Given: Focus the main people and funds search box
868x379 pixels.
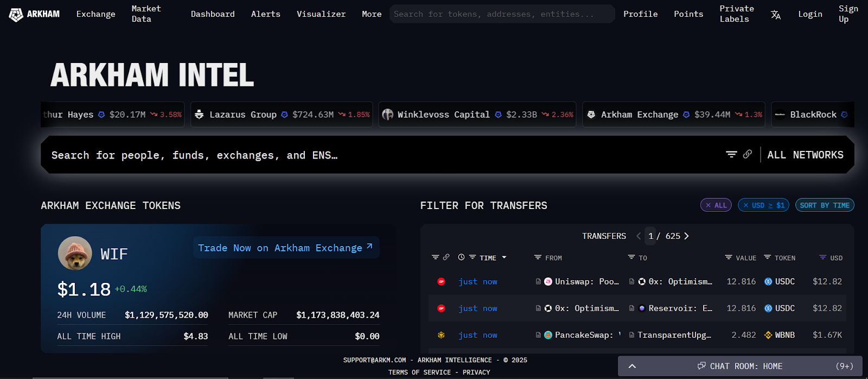Looking at the screenshot, I should 380,155.
